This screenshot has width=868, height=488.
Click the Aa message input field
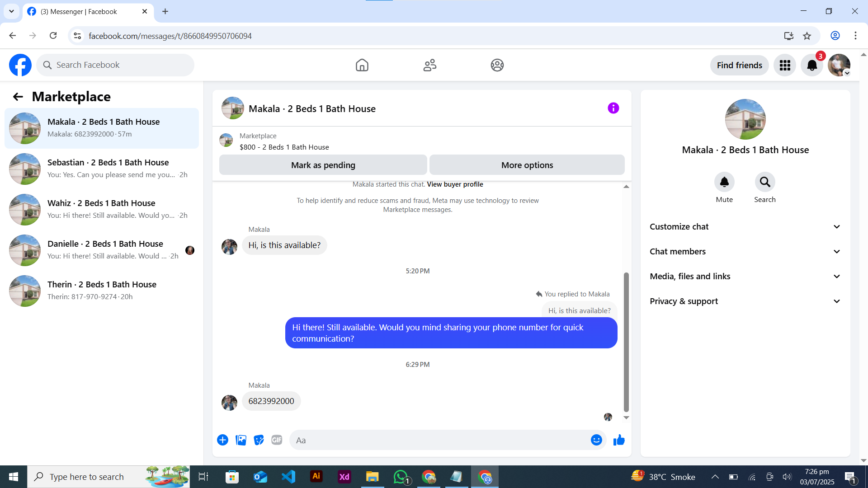[x=439, y=440]
